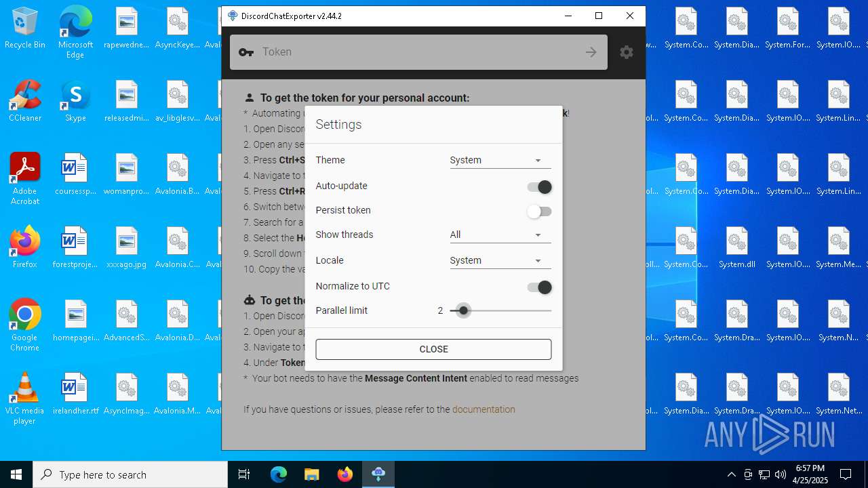Select the xxxago.jpg image file
Viewport: 868px width, 488px height.
(126, 247)
